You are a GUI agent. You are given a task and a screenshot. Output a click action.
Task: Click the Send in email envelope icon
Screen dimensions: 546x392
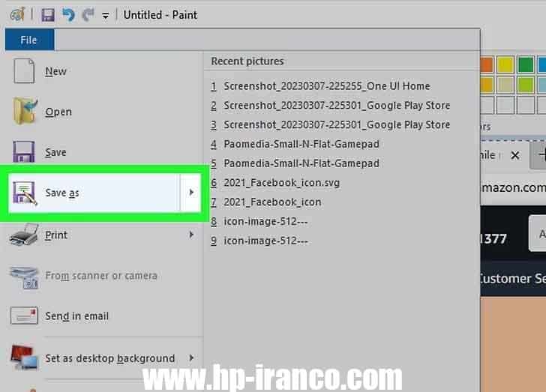[x=25, y=316]
